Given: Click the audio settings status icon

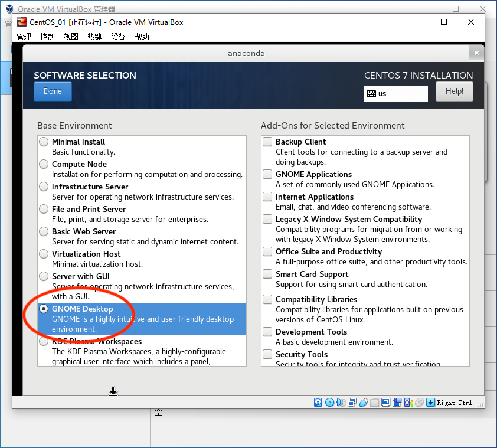Looking at the screenshot, I should 341,403.
